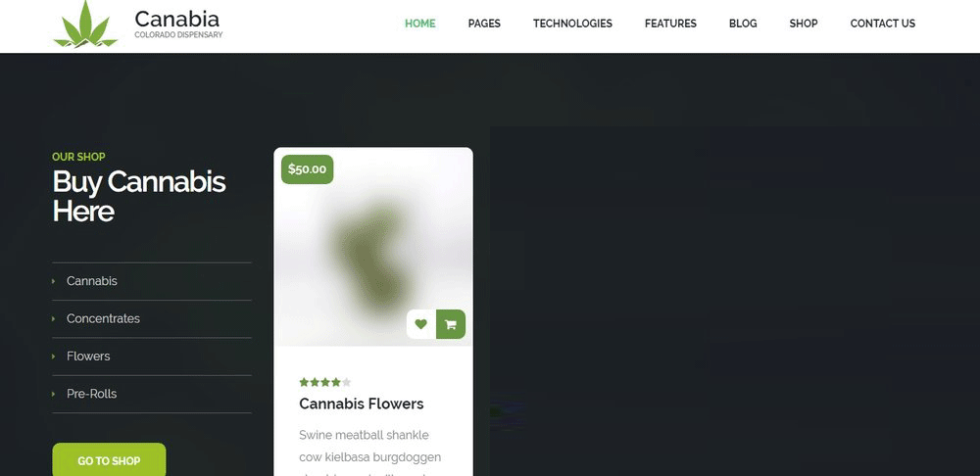The height and width of the screenshot is (476, 980).
Task: Click the arrow bullet beside Cannabis
Action: (54, 282)
